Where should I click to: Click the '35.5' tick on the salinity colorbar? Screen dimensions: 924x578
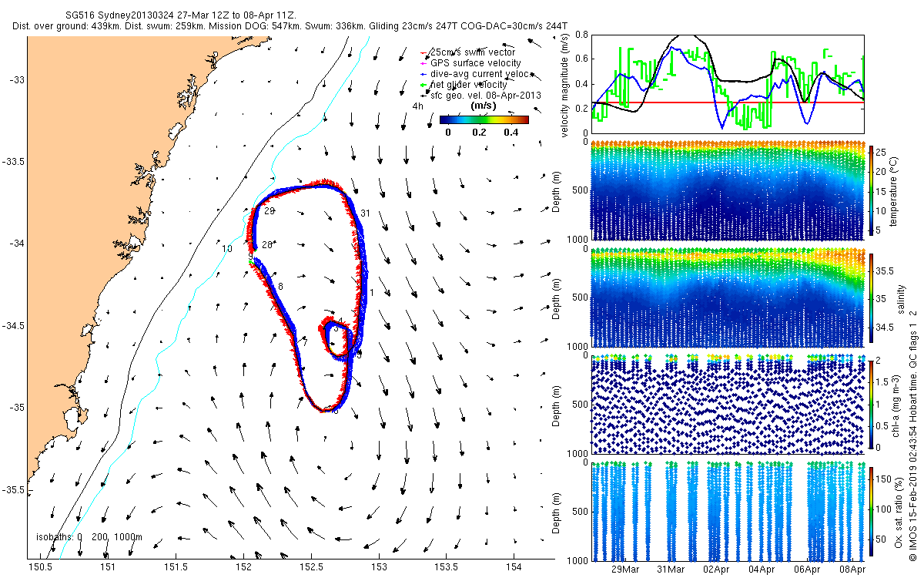(885, 271)
